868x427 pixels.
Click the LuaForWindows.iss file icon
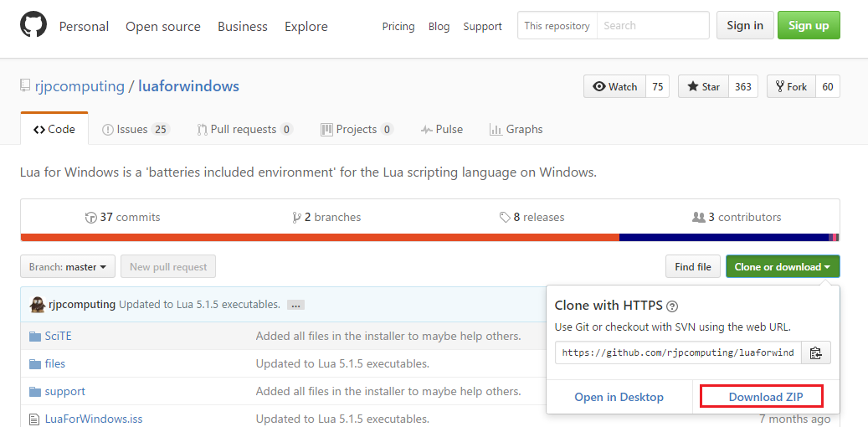pos(35,419)
